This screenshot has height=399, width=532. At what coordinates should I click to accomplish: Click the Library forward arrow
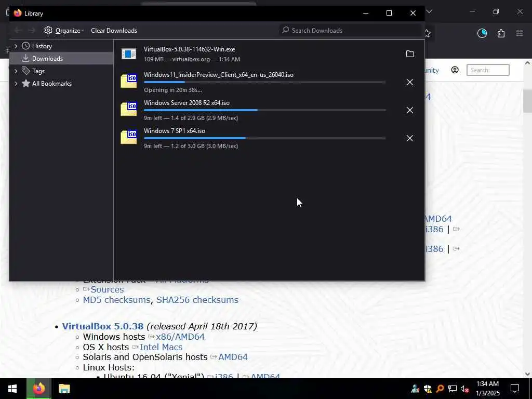[x=32, y=31]
